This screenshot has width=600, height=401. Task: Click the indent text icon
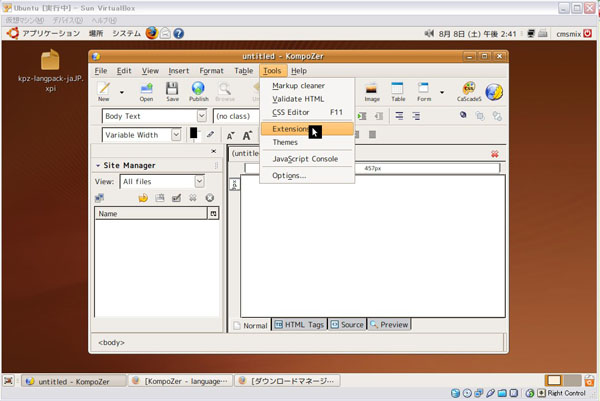click(x=362, y=116)
